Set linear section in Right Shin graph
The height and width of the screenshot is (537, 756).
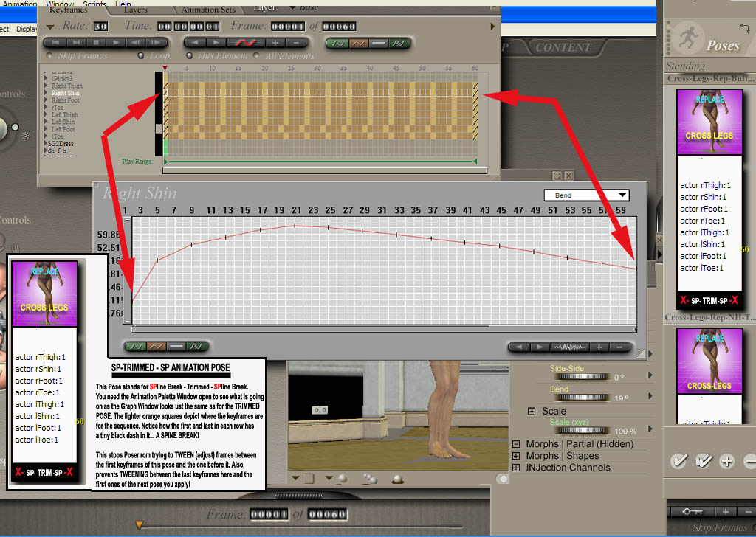(x=157, y=346)
